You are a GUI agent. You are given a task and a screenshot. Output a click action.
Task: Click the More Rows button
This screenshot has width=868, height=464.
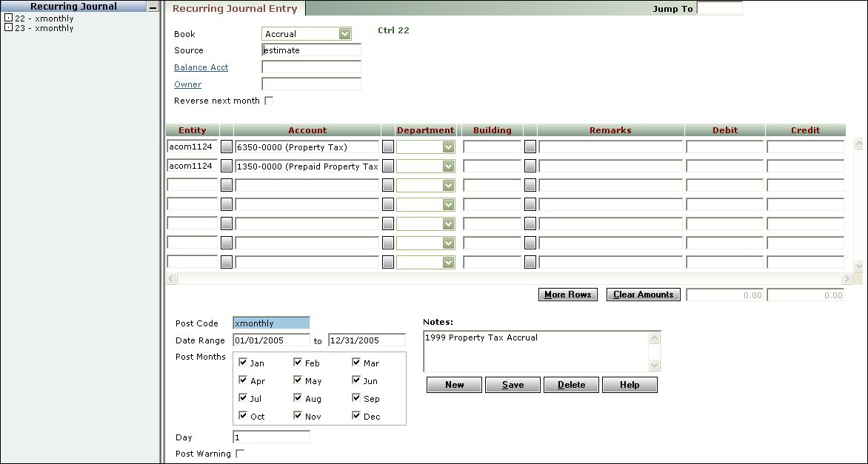[x=567, y=295]
